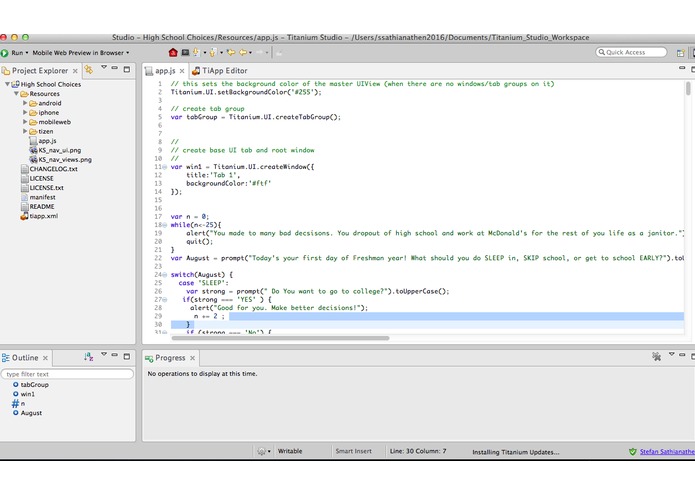Open the Run mode dropdown arrow
This screenshot has height=494, width=695.
(27, 53)
